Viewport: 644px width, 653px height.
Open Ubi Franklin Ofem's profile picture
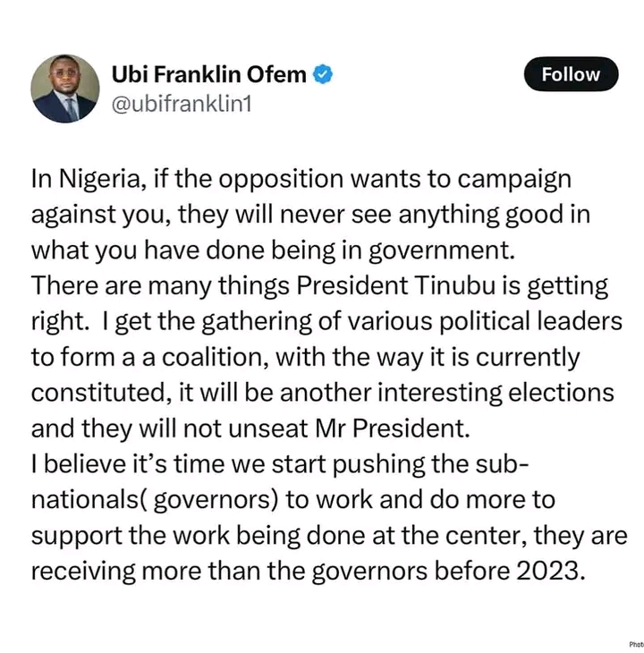(x=64, y=89)
